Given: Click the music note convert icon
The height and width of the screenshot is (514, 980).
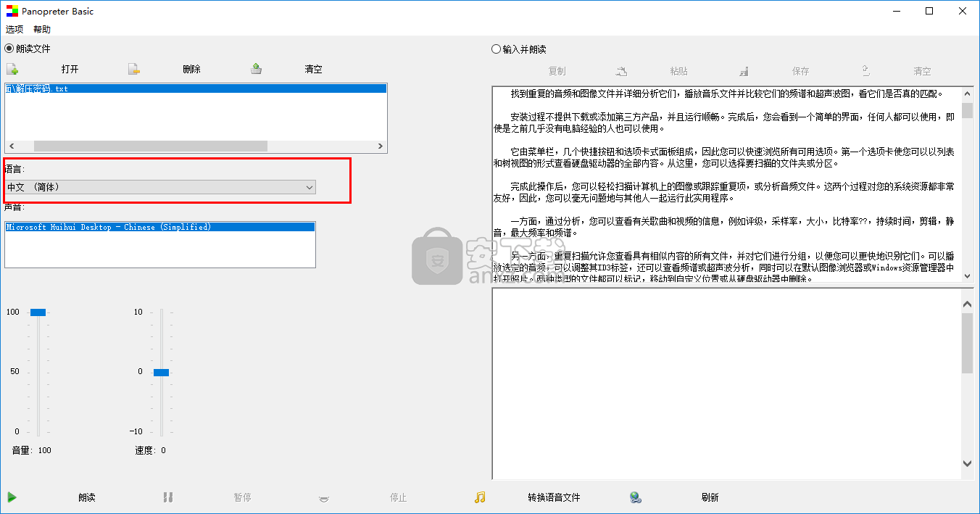Looking at the screenshot, I should pyautogui.click(x=480, y=497).
